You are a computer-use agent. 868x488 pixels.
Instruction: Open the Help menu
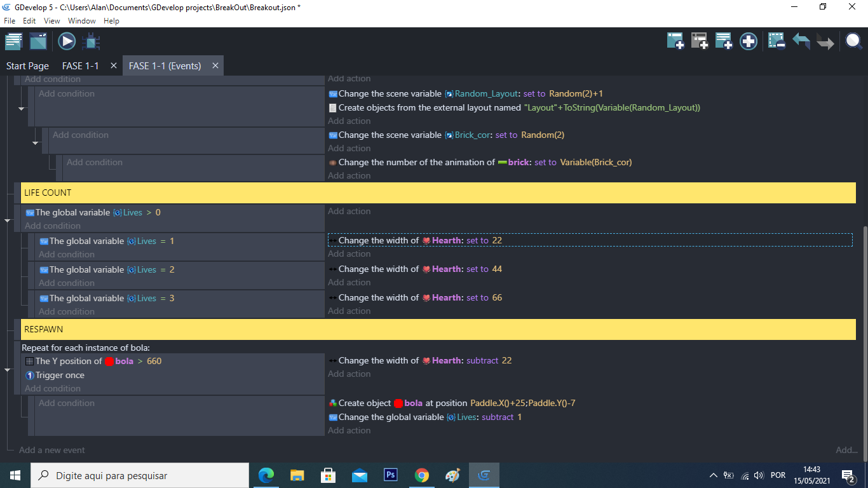[x=111, y=21]
